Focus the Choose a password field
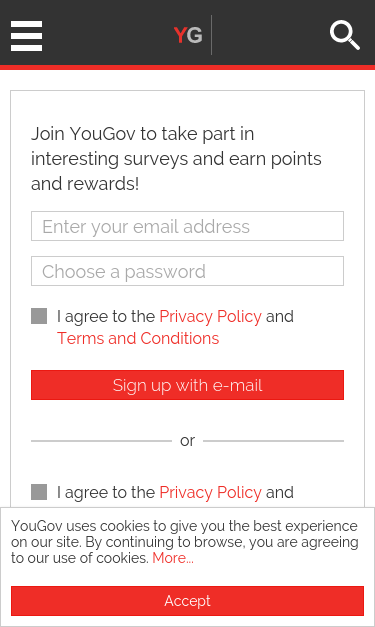This screenshot has width=375, height=627. point(188,271)
